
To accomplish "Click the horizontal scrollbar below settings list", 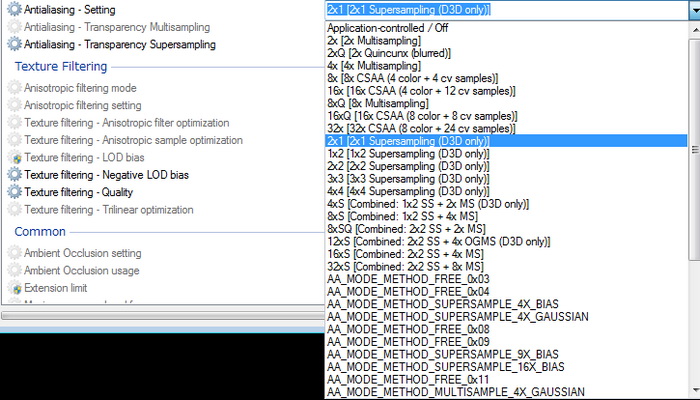I will (x=162, y=316).
